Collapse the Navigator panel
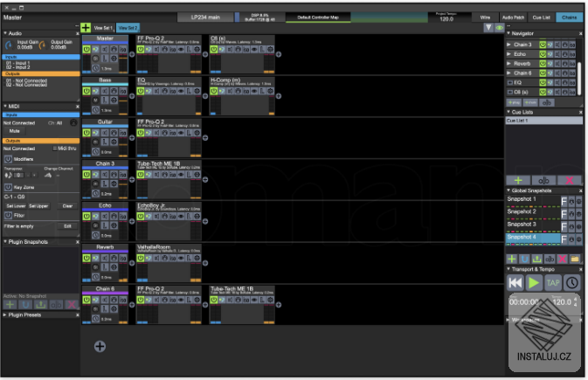The width and height of the screenshot is (588, 380). point(508,33)
